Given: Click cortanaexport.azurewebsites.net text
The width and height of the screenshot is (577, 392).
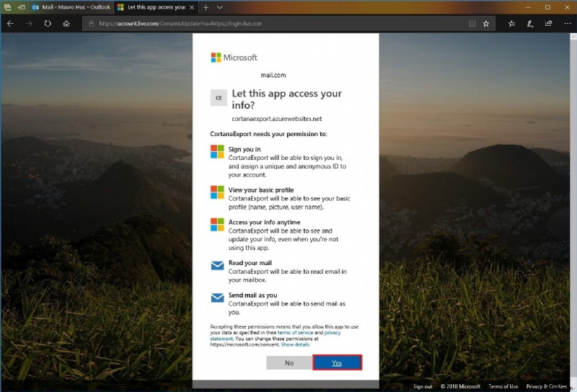Looking at the screenshot, I should (277, 119).
